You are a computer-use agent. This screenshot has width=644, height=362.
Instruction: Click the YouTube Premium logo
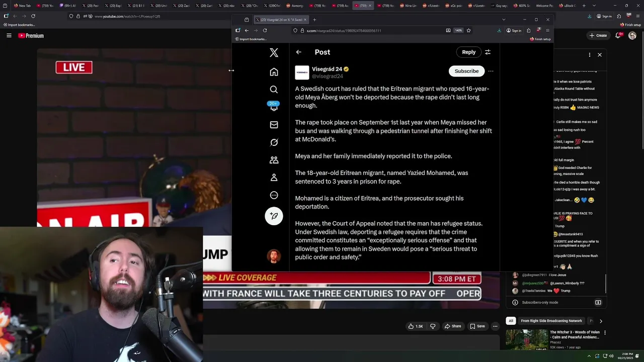click(31, 36)
